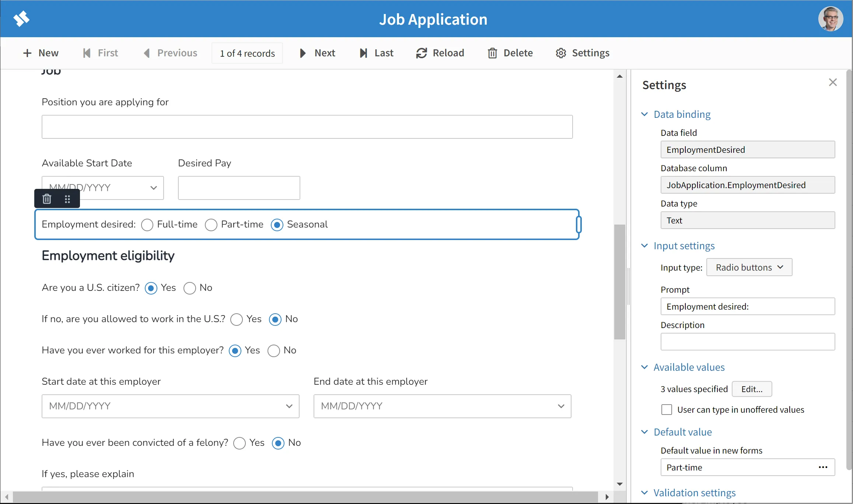Jump to the last record

click(376, 53)
